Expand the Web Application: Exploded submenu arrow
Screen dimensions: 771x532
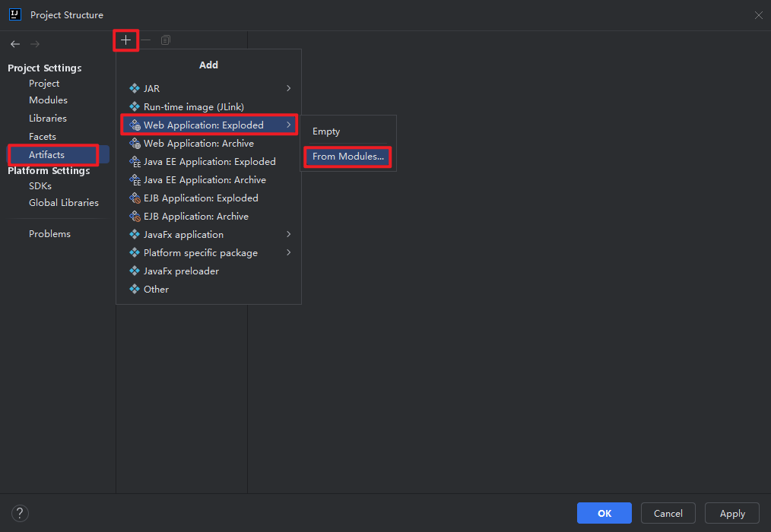click(289, 125)
